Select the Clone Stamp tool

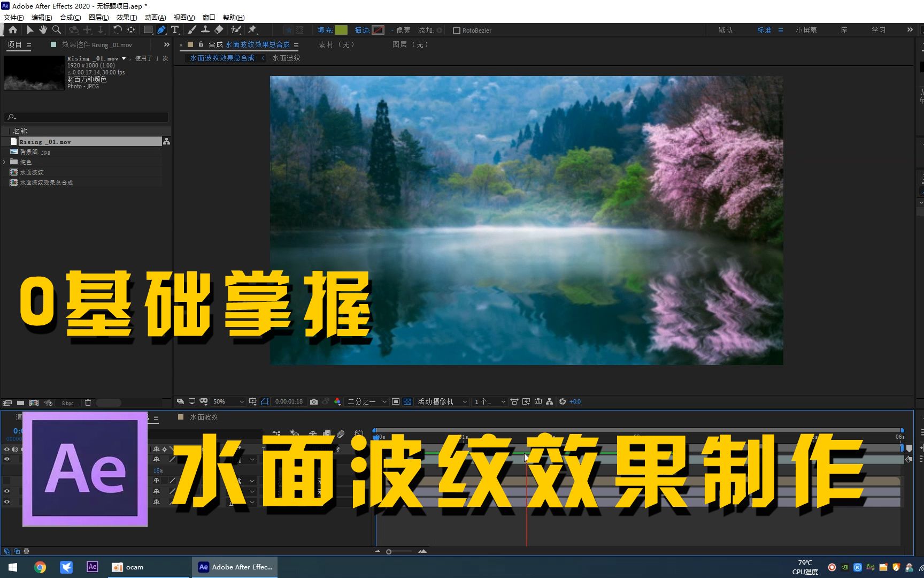(x=206, y=31)
